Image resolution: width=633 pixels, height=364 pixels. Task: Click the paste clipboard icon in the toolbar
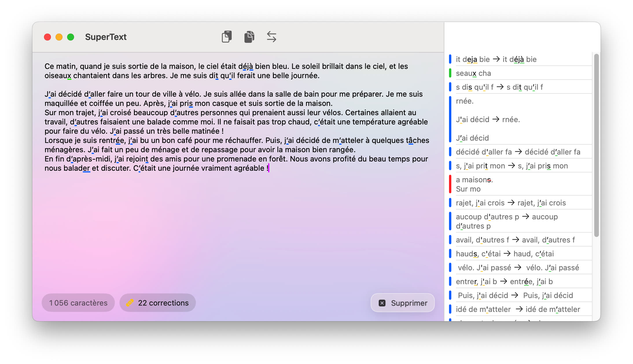227,36
